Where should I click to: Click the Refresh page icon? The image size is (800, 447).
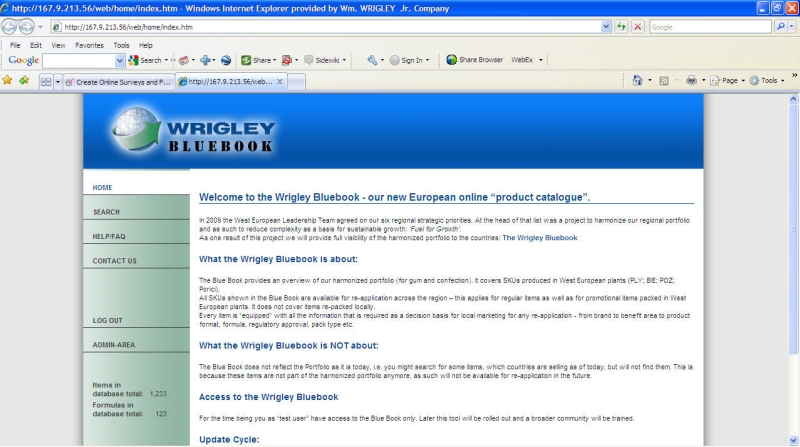[x=622, y=27]
